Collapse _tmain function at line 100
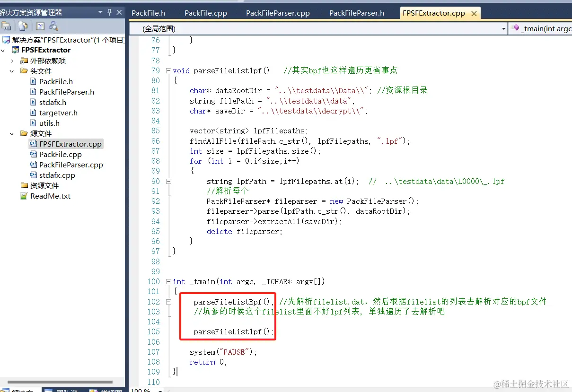This screenshot has height=392, width=572. (168, 282)
